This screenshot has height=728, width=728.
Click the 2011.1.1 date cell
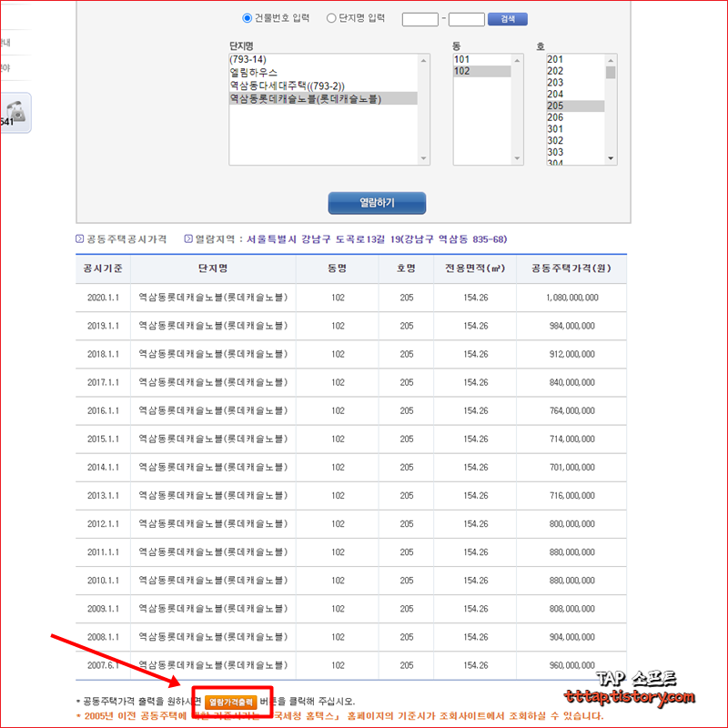tap(103, 552)
